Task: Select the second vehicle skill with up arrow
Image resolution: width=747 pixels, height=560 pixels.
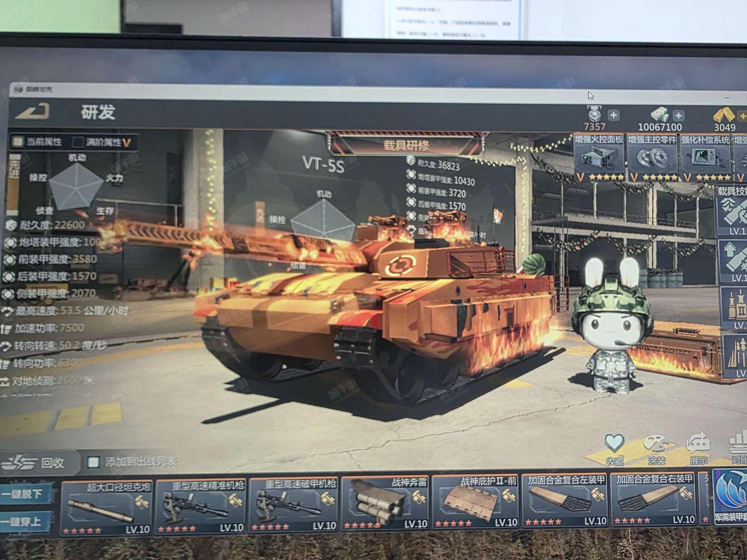Action: [733, 261]
